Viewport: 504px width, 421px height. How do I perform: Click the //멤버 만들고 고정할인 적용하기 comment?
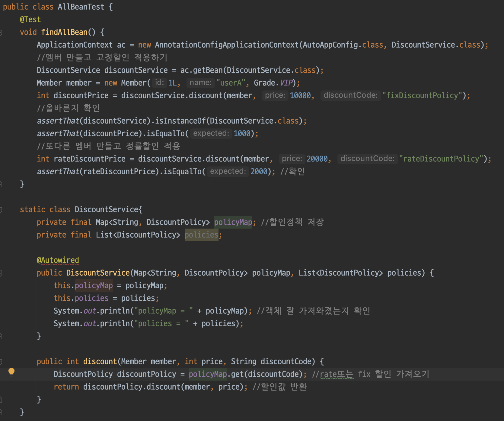[x=102, y=58]
